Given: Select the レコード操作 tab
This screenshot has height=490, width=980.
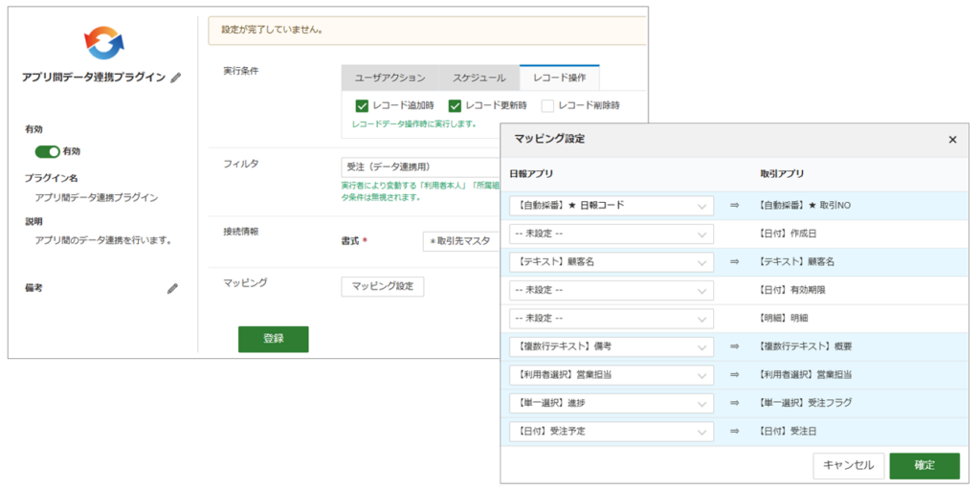Looking at the screenshot, I should (x=559, y=78).
